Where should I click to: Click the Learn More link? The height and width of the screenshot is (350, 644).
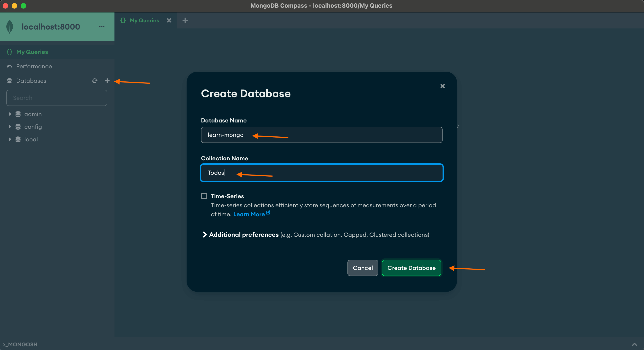(249, 214)
